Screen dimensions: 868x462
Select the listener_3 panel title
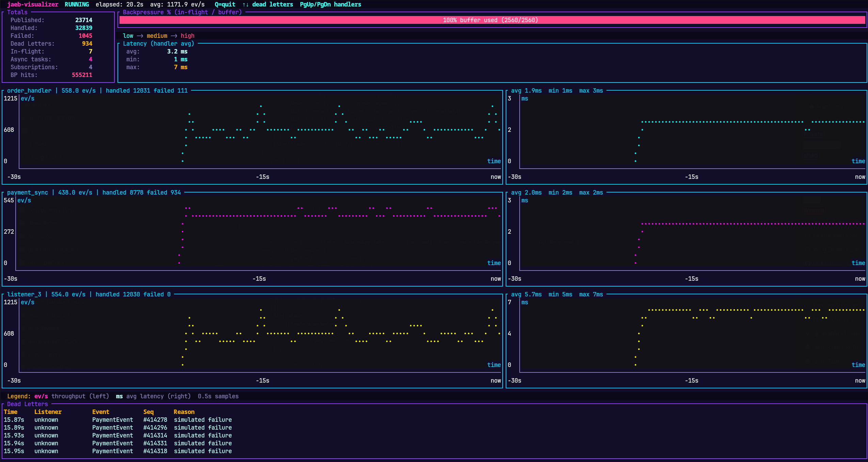[x=24, y=294]
